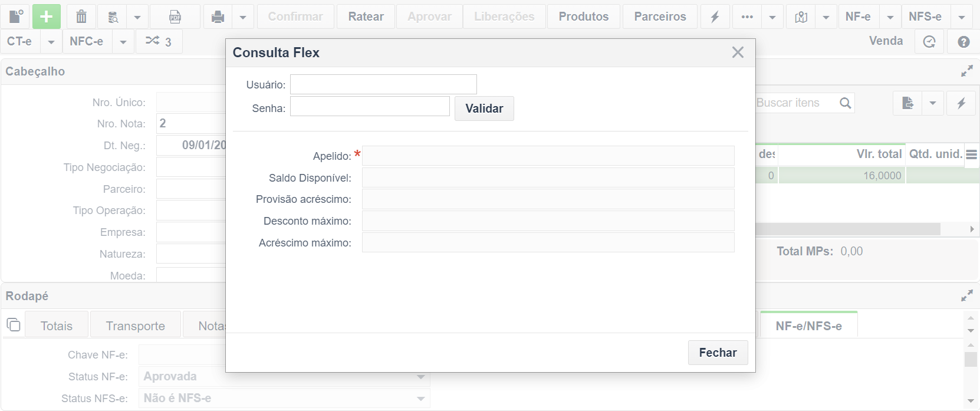The image size is (980, 411).
Task: Click the NF-e toolbar button
Action: (858, 17)
